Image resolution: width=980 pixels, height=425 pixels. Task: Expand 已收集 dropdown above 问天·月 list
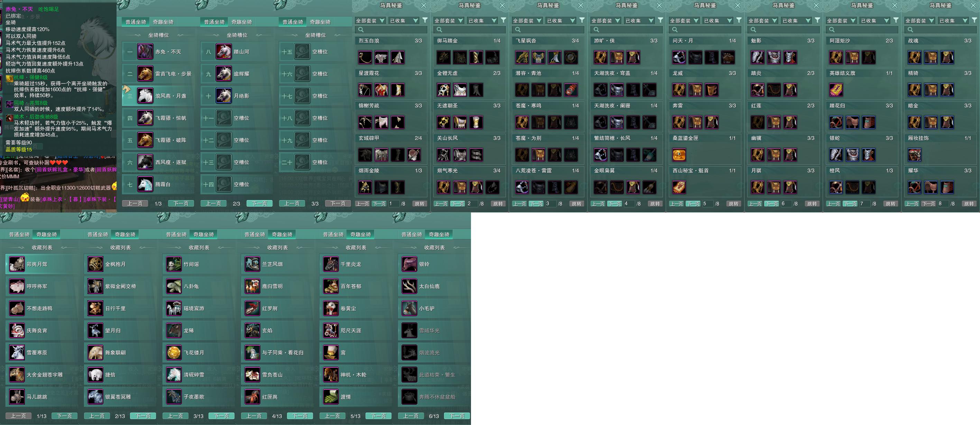click(718, 20)
